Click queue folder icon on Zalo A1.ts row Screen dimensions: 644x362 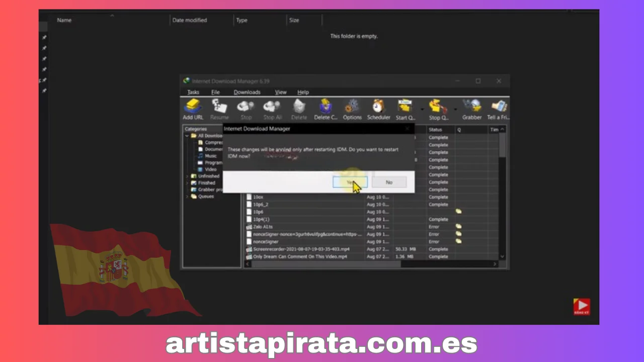point(458,227)
